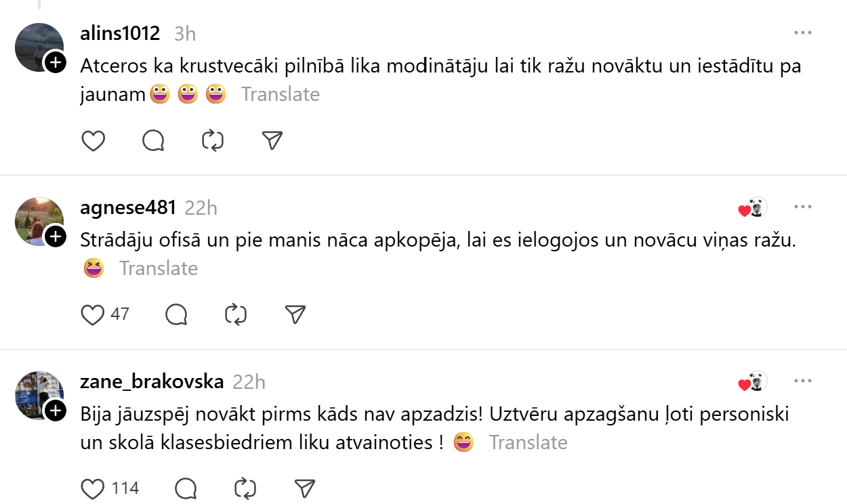This screenshot has width=847, height=504.
Task: Reply to alins1012's comment
Action: (154, 140)
